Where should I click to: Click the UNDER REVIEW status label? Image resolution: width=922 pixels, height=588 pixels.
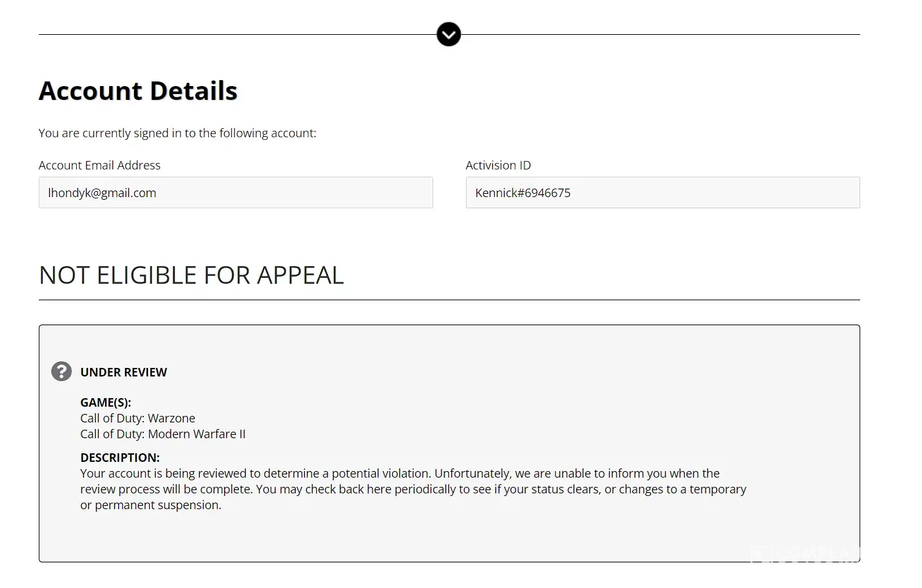(124, 373)
